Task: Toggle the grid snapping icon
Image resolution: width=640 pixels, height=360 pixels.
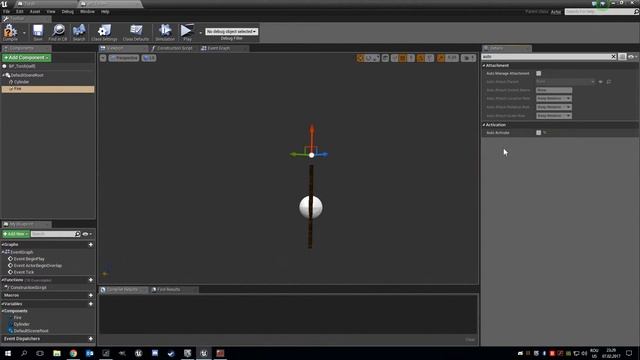Action: tap(402, 58)
